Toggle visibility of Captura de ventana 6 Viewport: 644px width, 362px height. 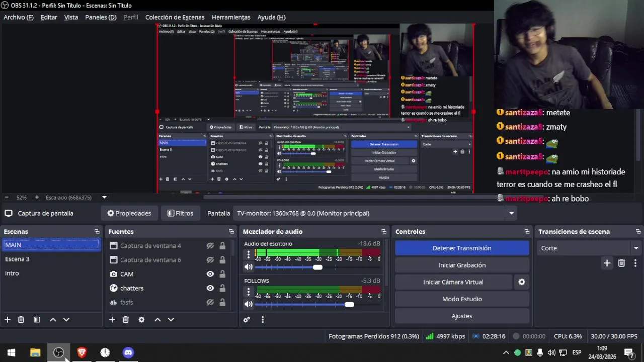click(210, 260)
